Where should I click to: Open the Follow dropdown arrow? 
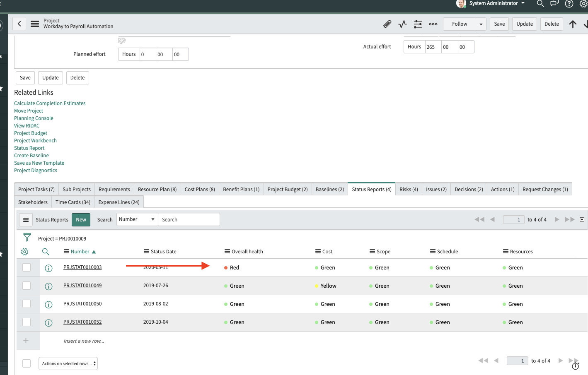click(481, 24)
